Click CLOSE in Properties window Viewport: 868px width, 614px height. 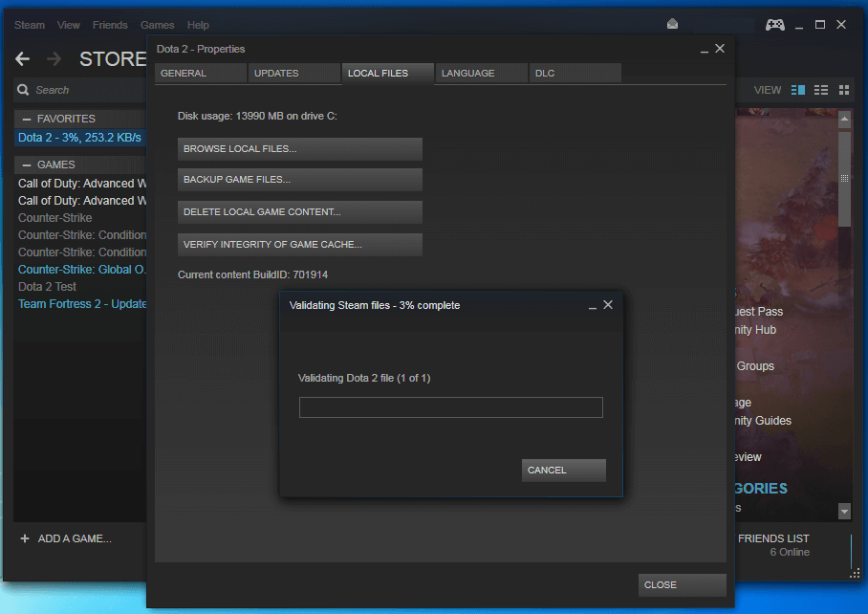point(682,585)
